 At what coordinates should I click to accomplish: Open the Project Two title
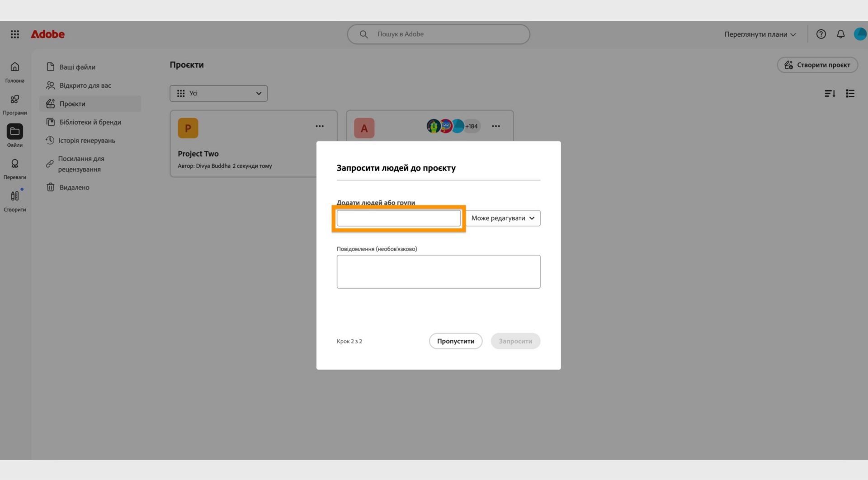[198, 154]
